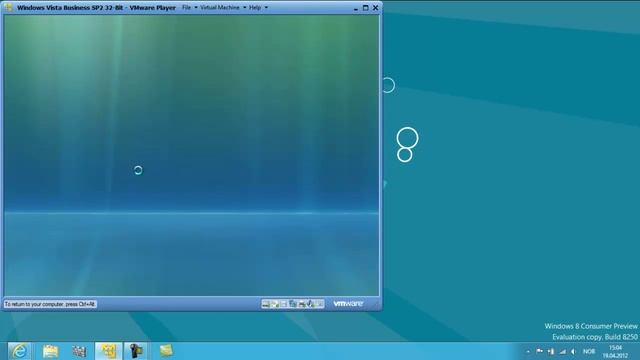This screenshot has height=360, width=640.
Task: Click the battery power tray icon
Action: click(x=551, y=351)
